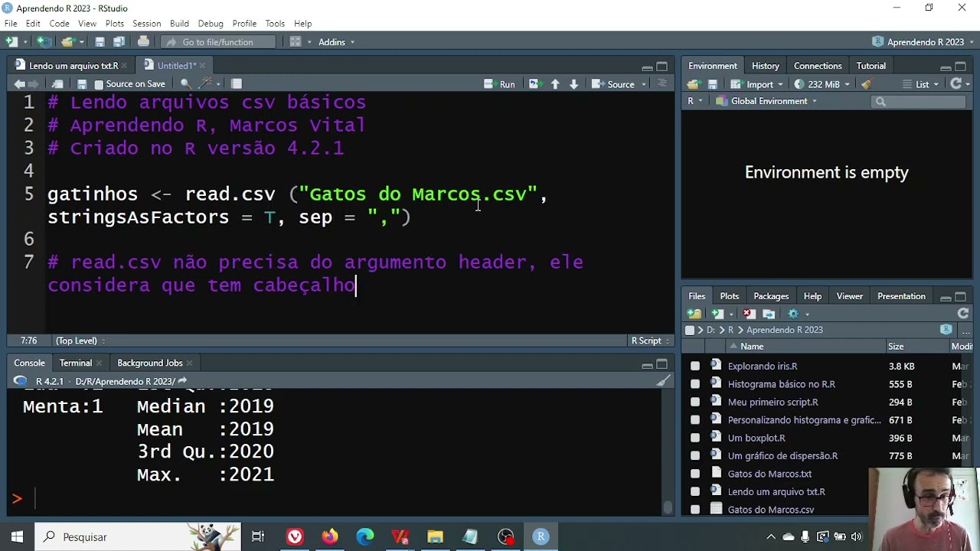Check the box next to Um boxplot.R
Screen dimensions: 980x551
(695, 438)
